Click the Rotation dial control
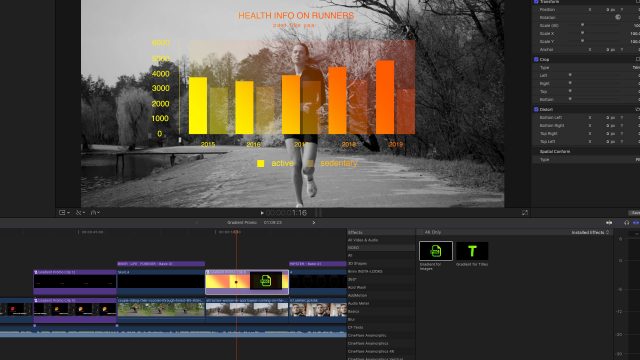640x360 pixels. click(618, 17)
